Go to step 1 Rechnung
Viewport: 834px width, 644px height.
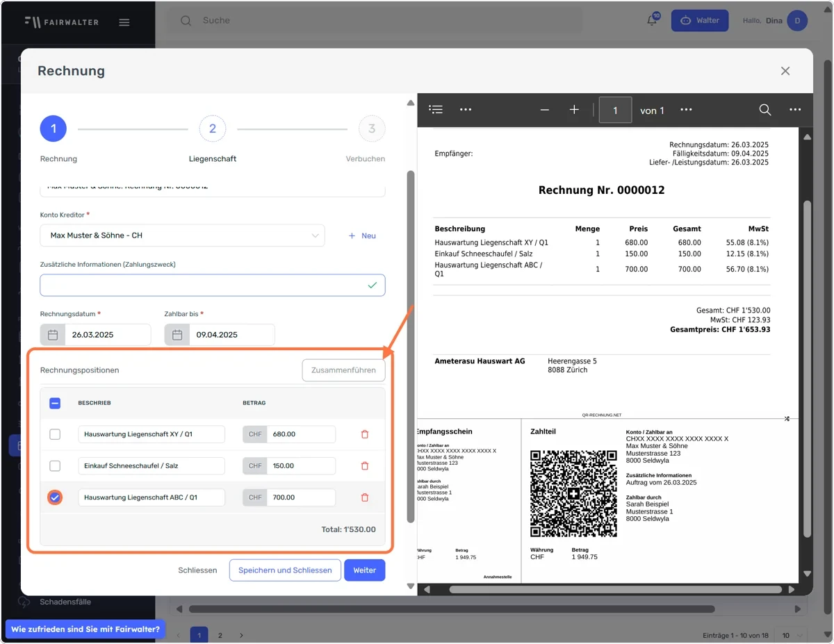54,129
